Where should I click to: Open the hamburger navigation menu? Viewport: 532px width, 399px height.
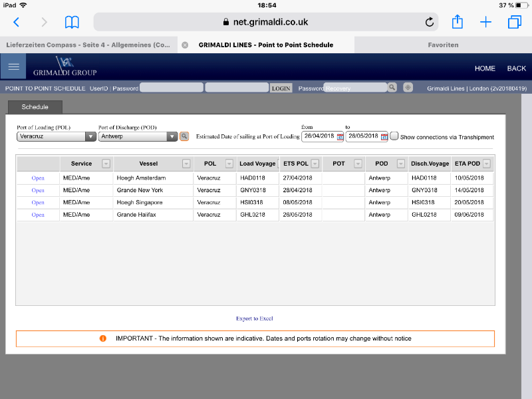[13, 67]
